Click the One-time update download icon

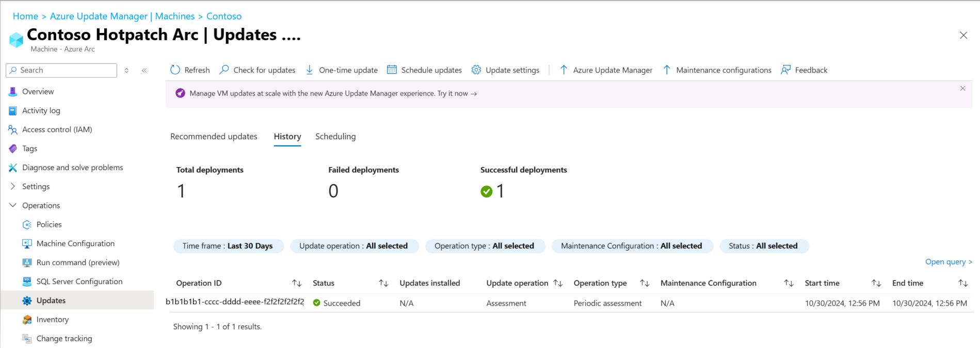click(x=310, y=70)
